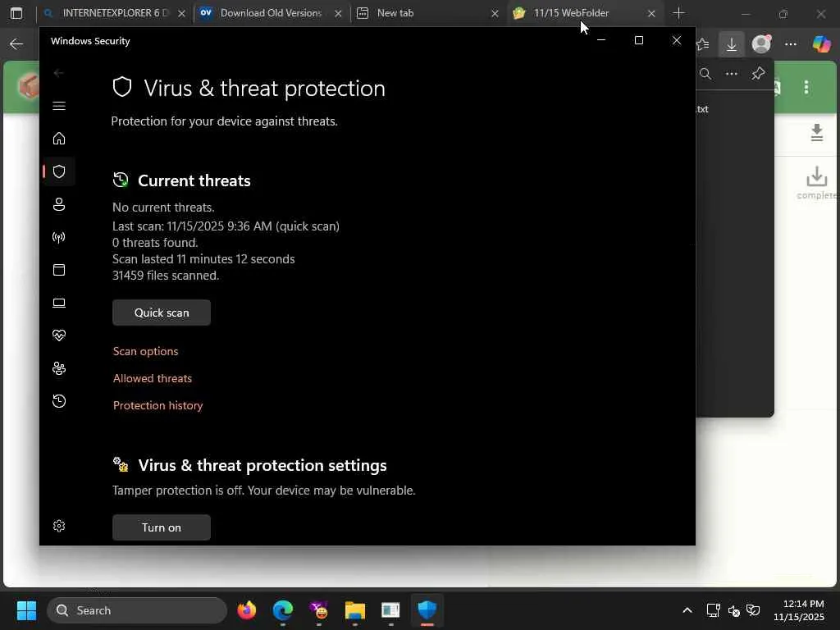Open a new browser tab with plus
Viewport: 840px width, 630px height.
[x=678, y=13]
